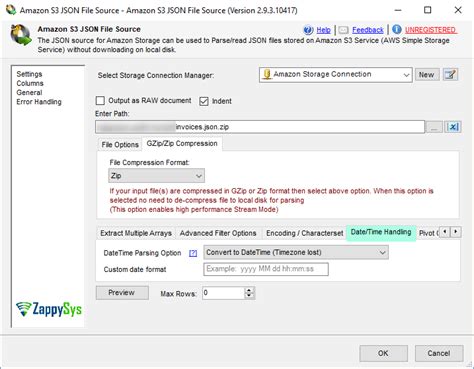Click the title bar application icon
This screenshot has height=369, width=474.
[11, 10]
